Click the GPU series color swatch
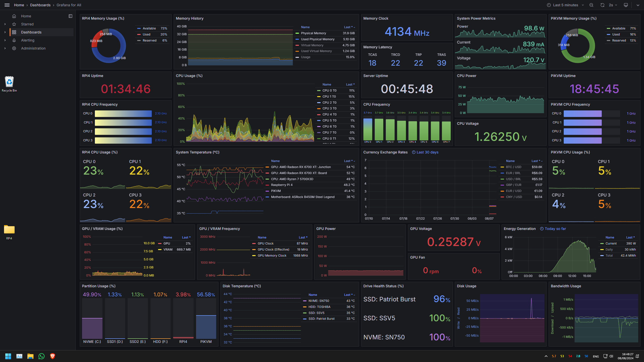Viewport: 644px width, 362px height. pyautogui.click(x=160, y=244)
